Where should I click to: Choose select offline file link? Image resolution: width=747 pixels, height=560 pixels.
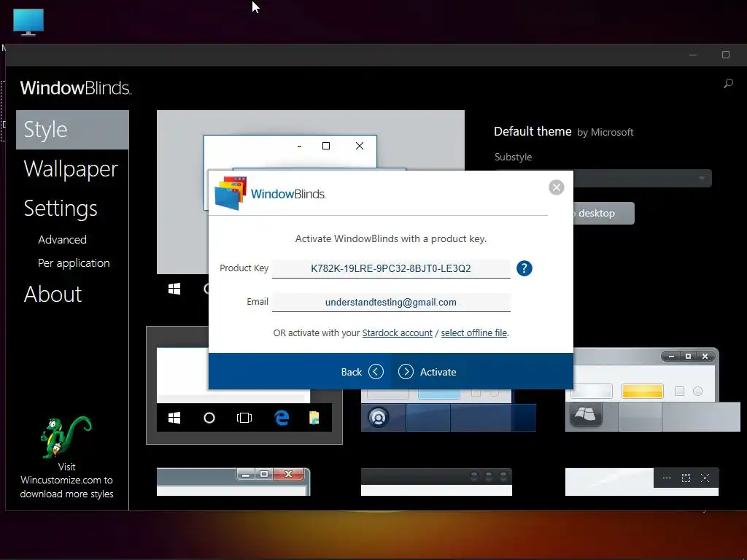474,332
